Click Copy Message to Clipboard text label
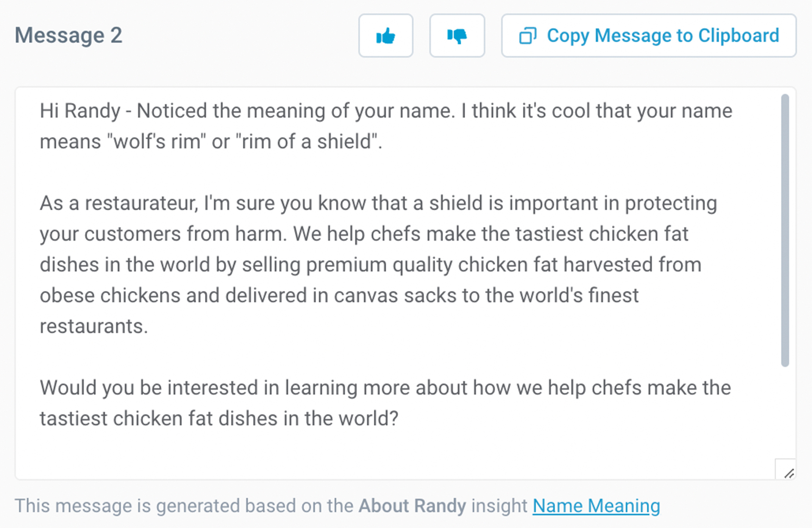Viewport: 812px width, 528px height. 663,36
